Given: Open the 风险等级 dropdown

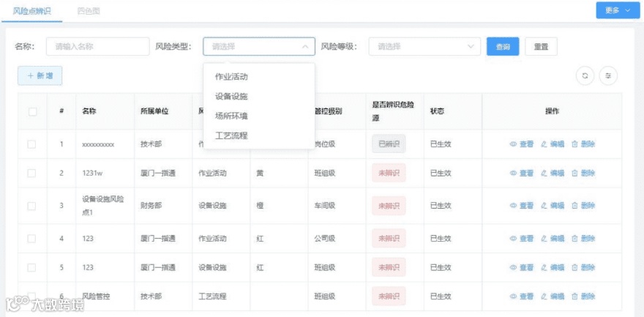Looking at the screenshot, I should pos(424,46).
